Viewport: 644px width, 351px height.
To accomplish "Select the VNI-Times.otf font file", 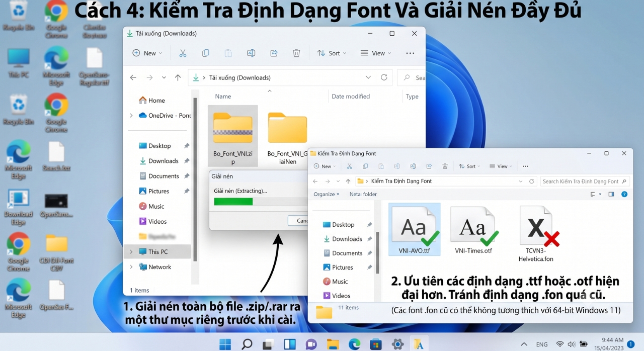I will (473, 229).
